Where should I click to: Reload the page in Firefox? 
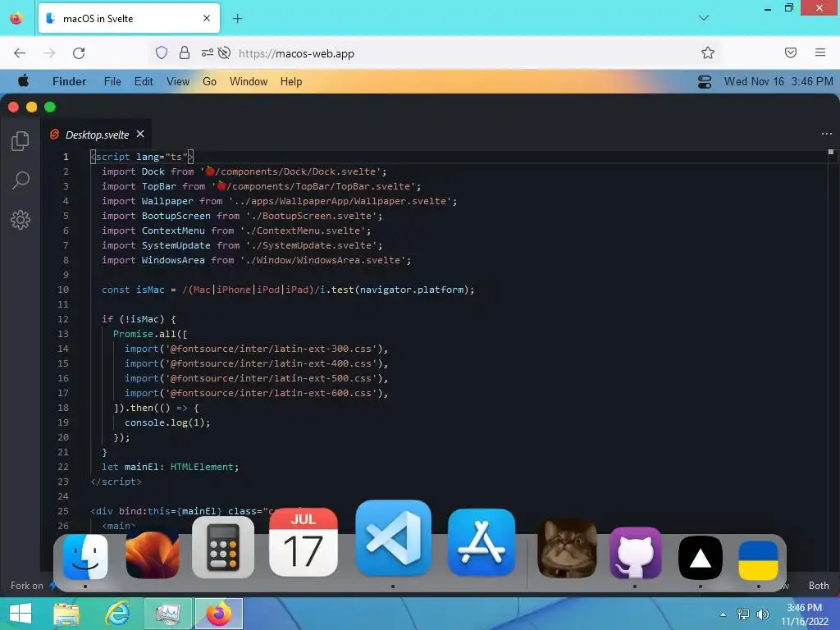pos(79,52)
